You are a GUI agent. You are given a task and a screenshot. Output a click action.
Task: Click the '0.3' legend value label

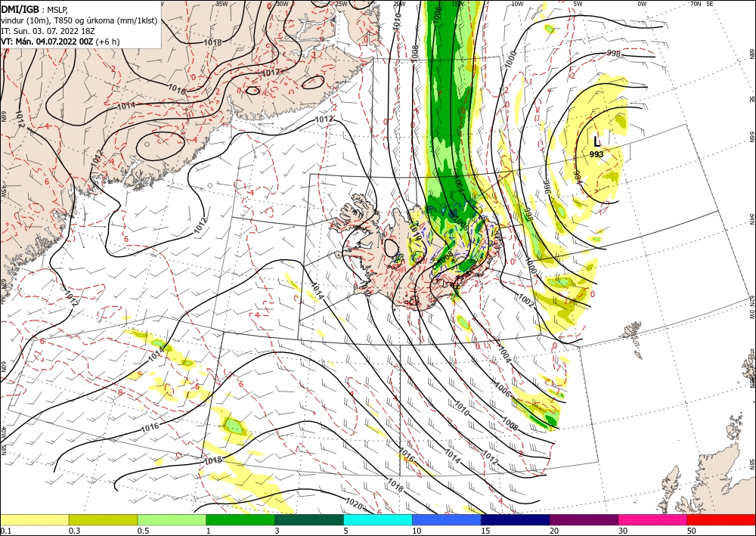(74, 531)
